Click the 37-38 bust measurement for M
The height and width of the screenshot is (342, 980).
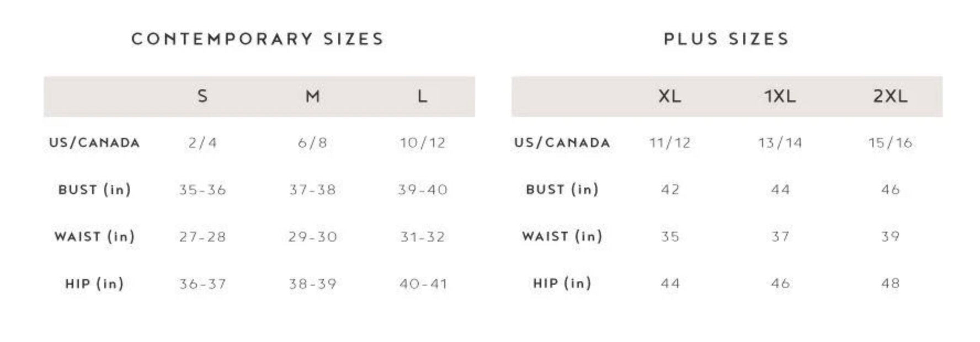[312, 190]
